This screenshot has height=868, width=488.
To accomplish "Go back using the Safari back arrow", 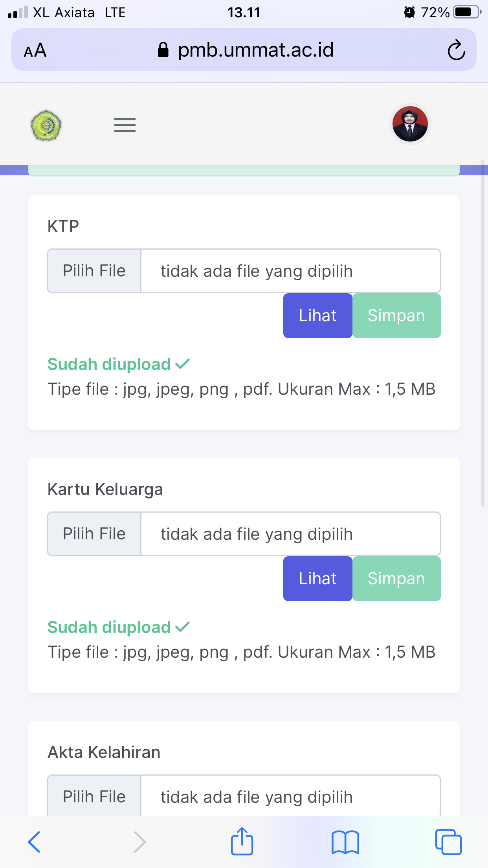I will click(35, 842).
